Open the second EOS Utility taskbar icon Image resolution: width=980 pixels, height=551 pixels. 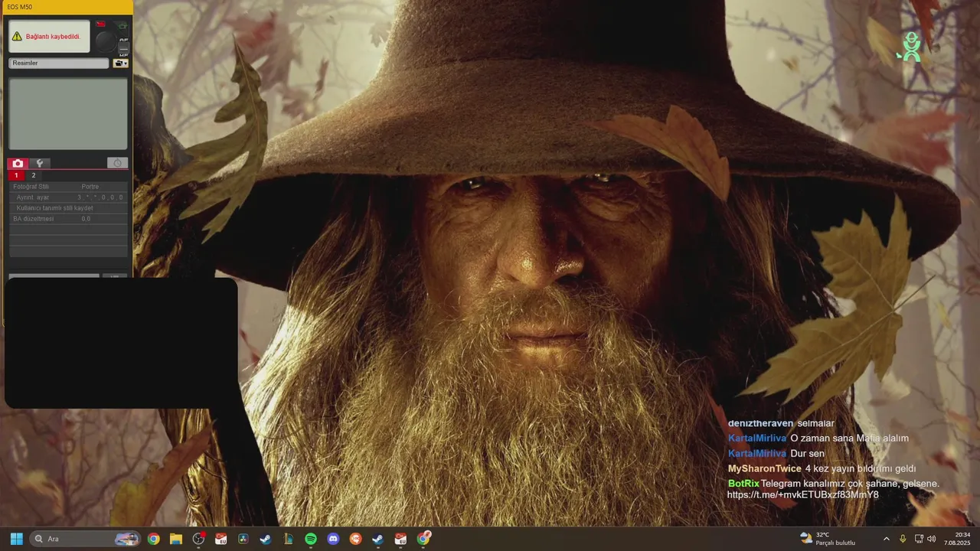pos(400,539)
